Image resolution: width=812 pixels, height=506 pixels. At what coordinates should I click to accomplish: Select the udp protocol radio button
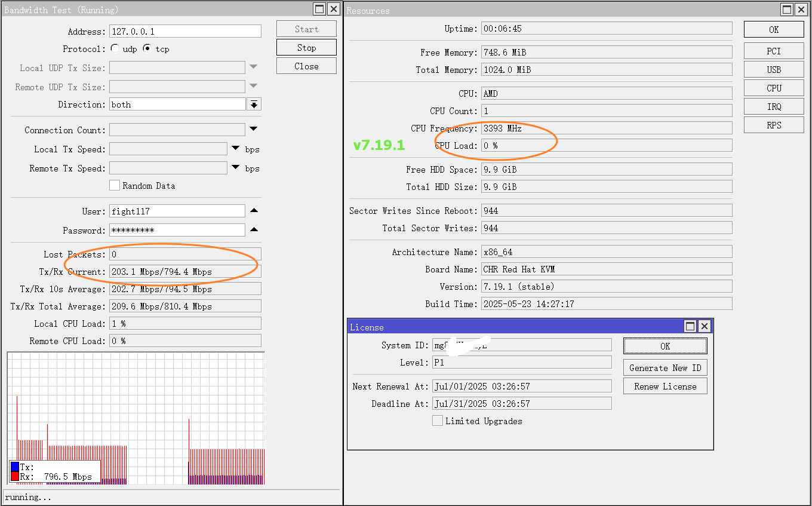click(115, 49)
